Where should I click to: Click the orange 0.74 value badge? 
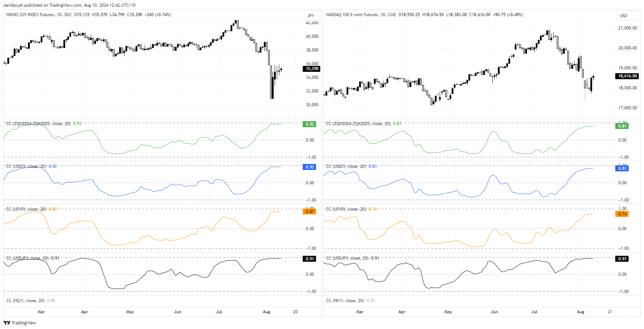[x=622, y=214]
